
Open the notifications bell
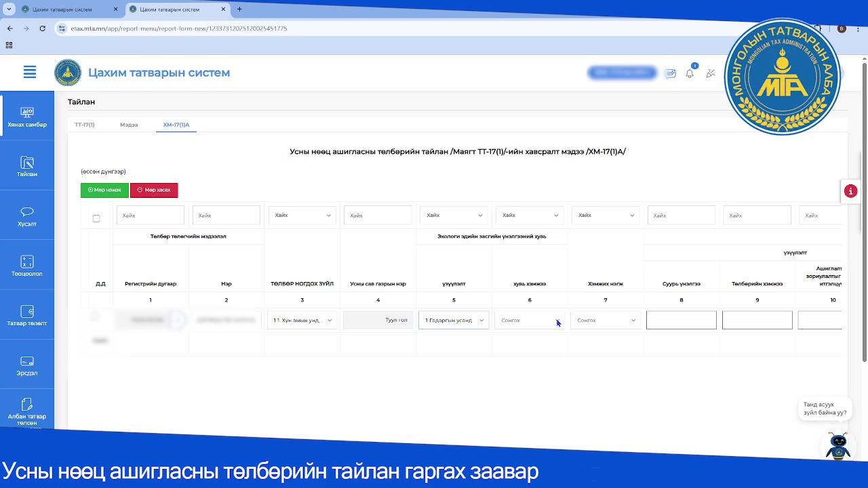tap(690, 73)
